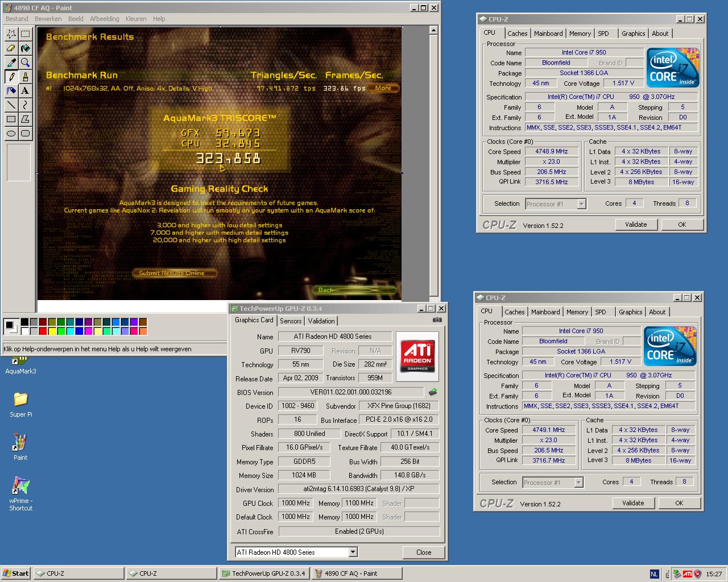Viewport: 728px width, 582px height.
Task: Select the Polygon shape tool
Action: (25, 119)
